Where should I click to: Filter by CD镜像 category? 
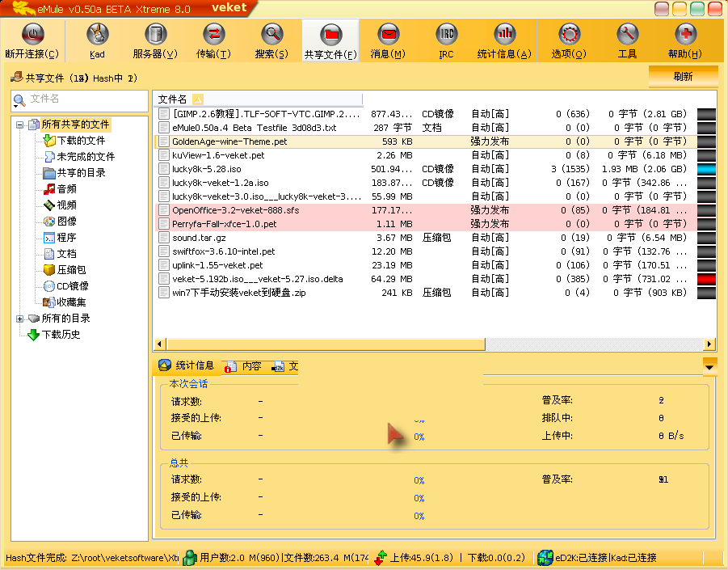tap(66, 285)
